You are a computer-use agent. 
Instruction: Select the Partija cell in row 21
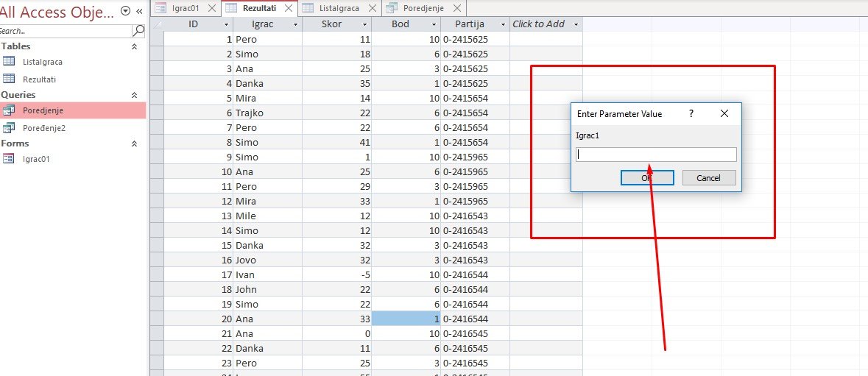tap(476, 333)
